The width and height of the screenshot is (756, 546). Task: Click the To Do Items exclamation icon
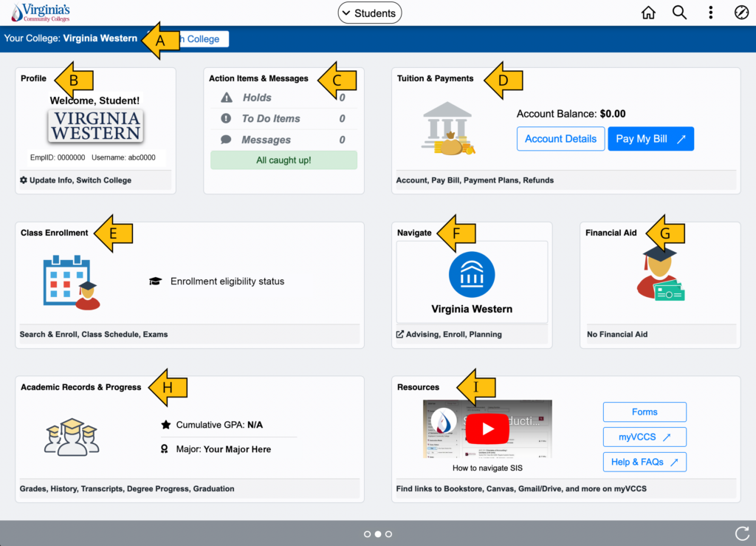coord(226,118)
